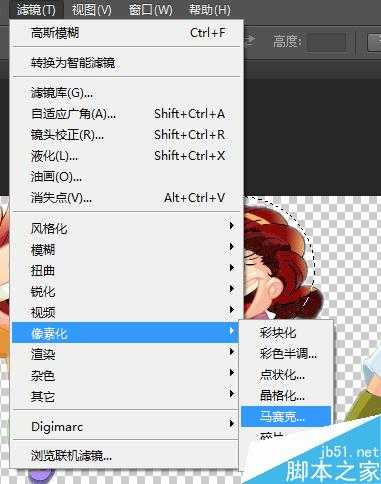
Task: Expand the 视频 submenu
Action: (126, 313)
